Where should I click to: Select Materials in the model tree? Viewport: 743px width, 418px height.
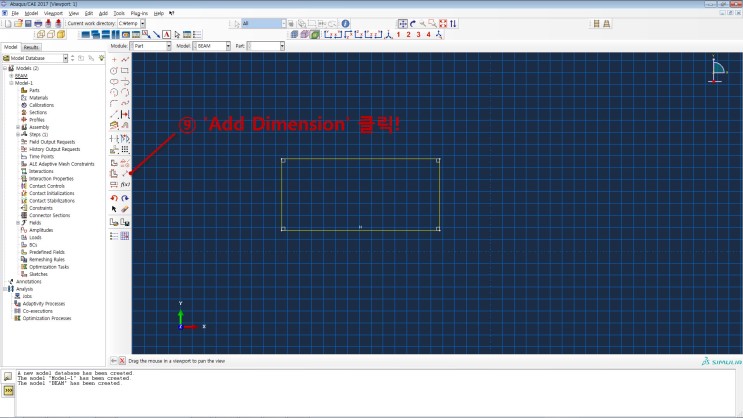point(38,98)
